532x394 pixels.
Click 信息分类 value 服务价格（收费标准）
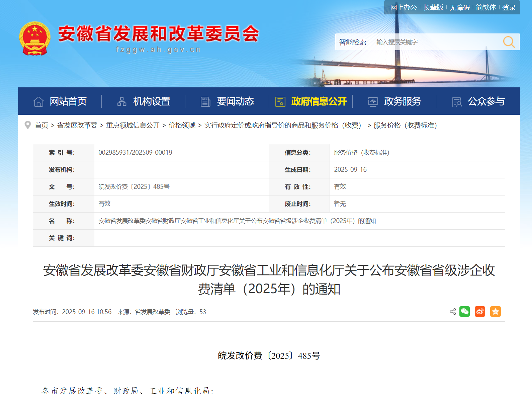(362, 152)
